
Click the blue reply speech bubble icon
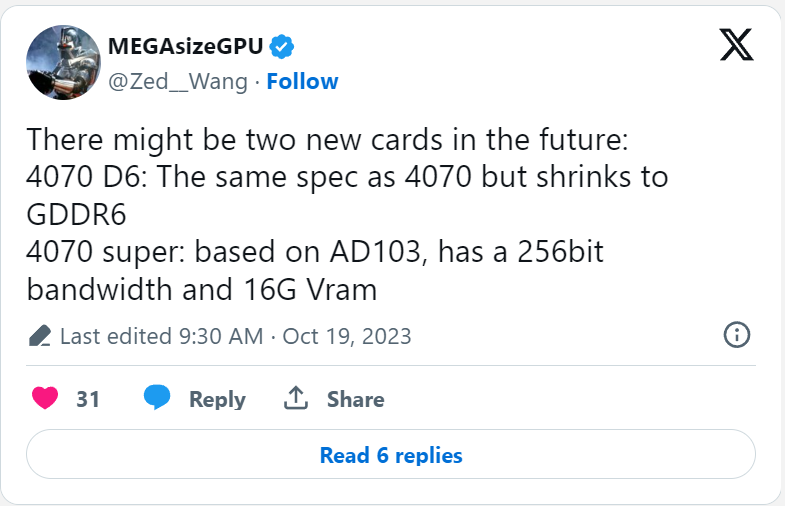(157, 398)
